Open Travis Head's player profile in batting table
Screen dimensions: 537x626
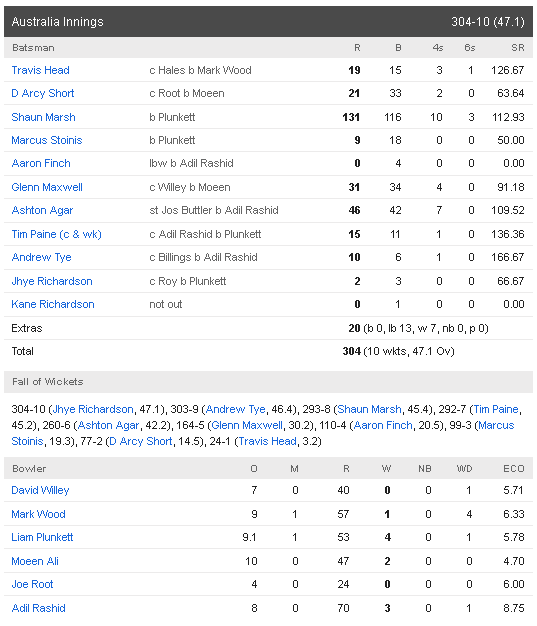pyautogui.click(x=40, y=70)
